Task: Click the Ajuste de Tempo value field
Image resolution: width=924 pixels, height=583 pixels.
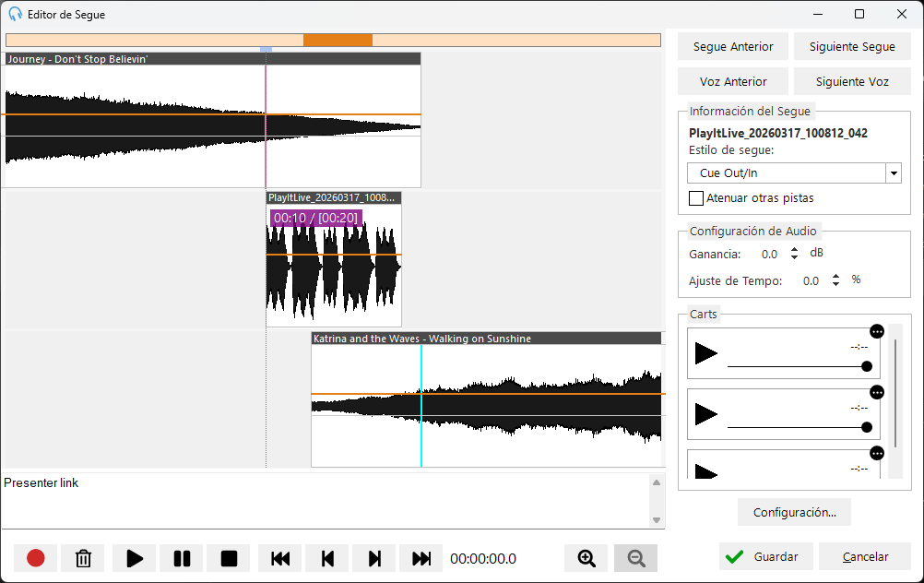Action: click(x=811, y=281)
